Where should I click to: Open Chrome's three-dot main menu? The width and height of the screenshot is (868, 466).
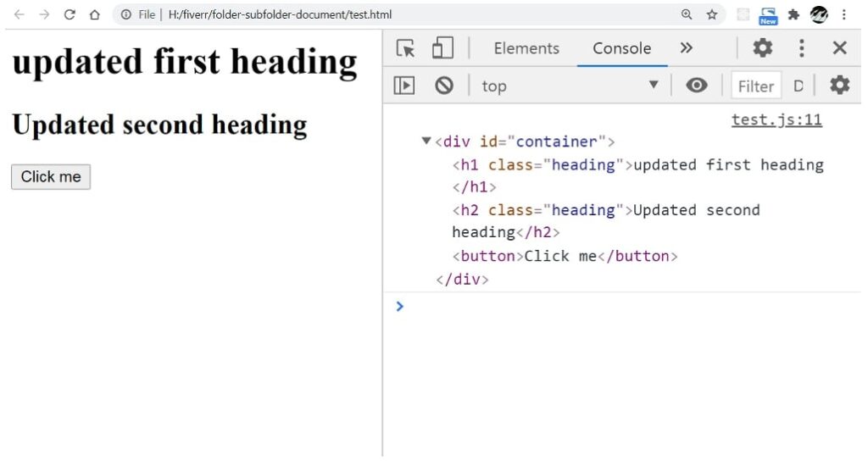(843, 14)
